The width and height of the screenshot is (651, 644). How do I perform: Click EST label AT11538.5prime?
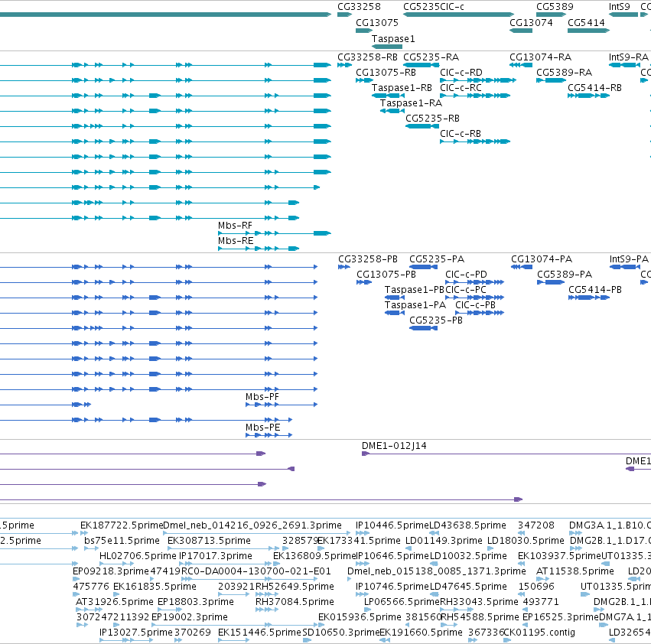pyautogui.click(x=575, y=572)
